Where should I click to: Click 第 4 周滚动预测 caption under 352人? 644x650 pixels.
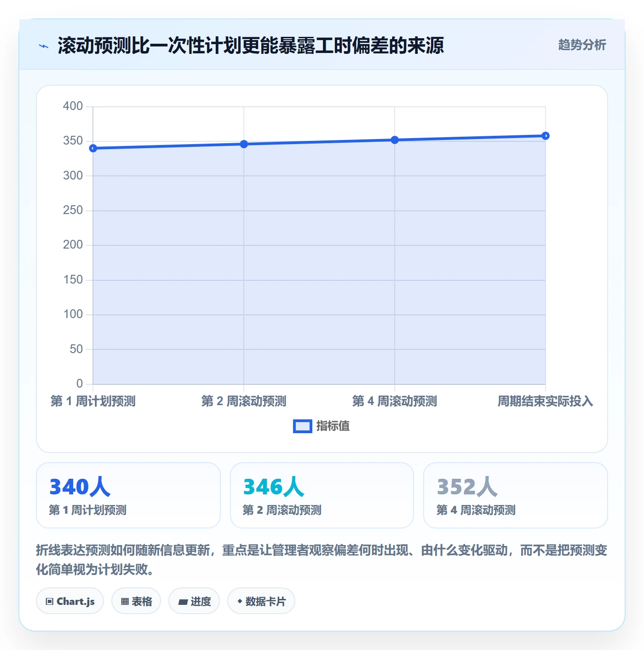tap(476, 510)
